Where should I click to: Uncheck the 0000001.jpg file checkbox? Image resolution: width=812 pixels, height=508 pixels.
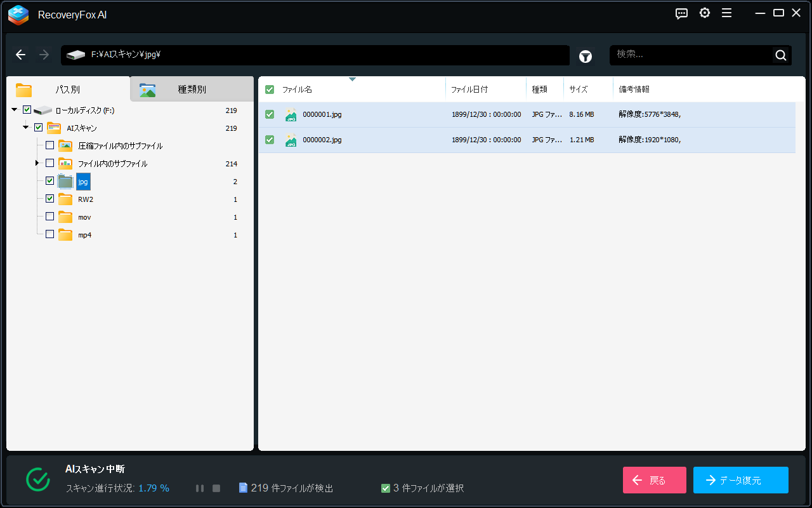coord(270,114)
